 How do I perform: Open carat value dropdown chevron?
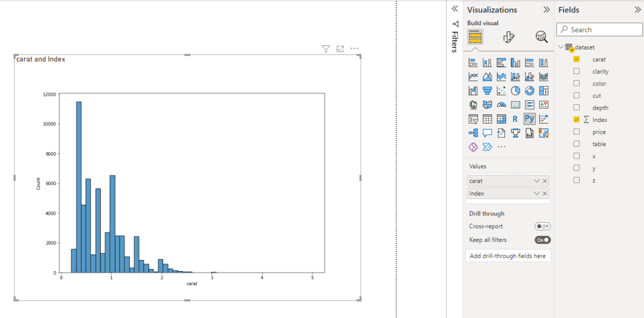click(x=537, y=181)
